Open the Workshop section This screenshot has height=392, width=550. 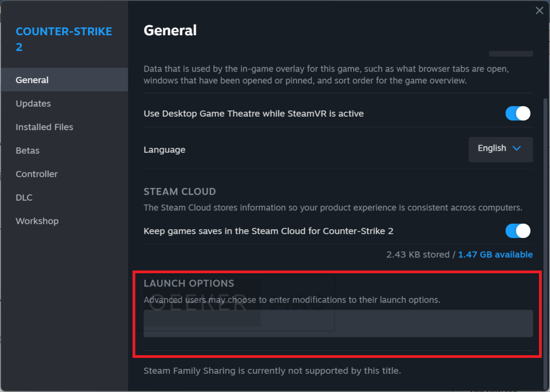pos(64,221)
